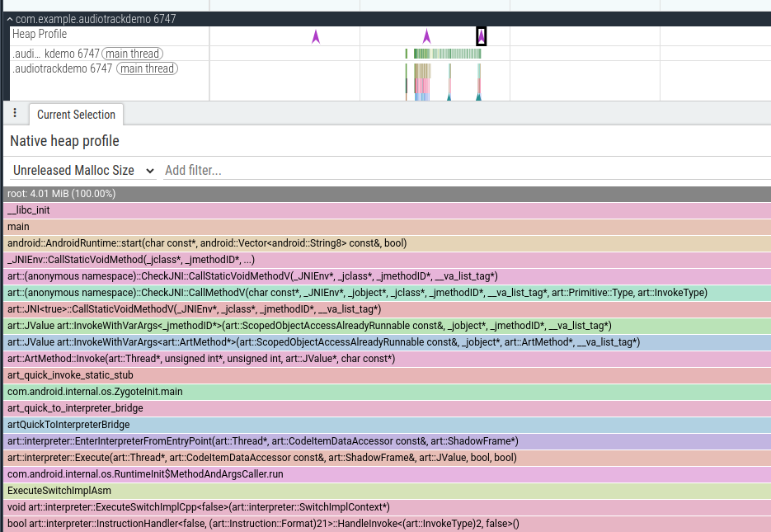Click the Heap Profile track label
This screenshot has height=532, width=771.
point(40,34)
